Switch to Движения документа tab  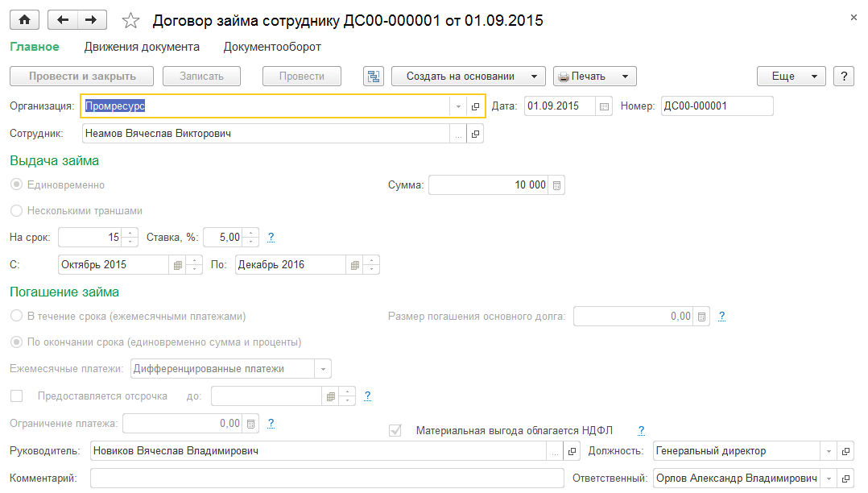(x=142, y=48)
